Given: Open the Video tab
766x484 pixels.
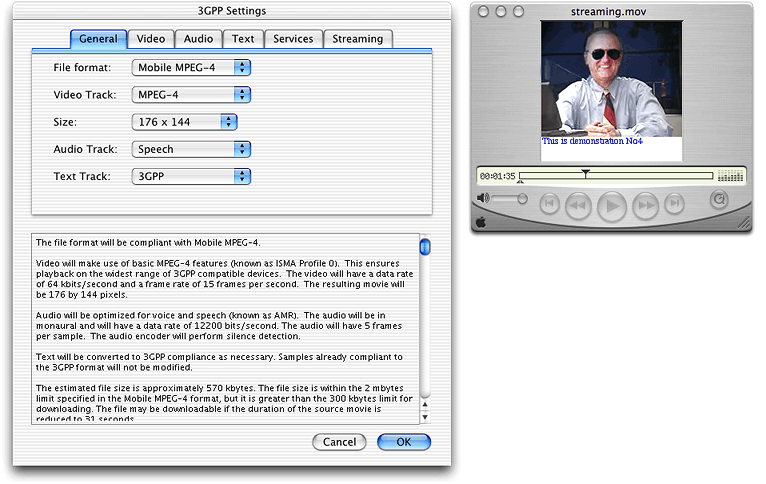Looking at the screenshot, I should (x=150, y=39).
